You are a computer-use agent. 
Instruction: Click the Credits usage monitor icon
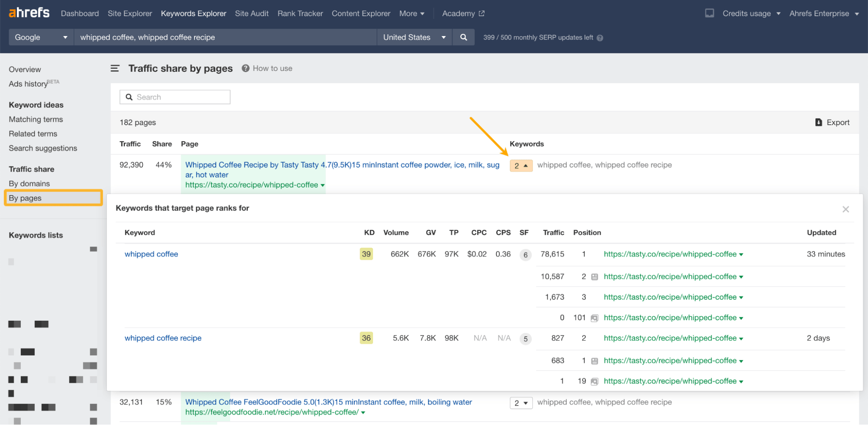pyautogui.click(x=710, y=13)
